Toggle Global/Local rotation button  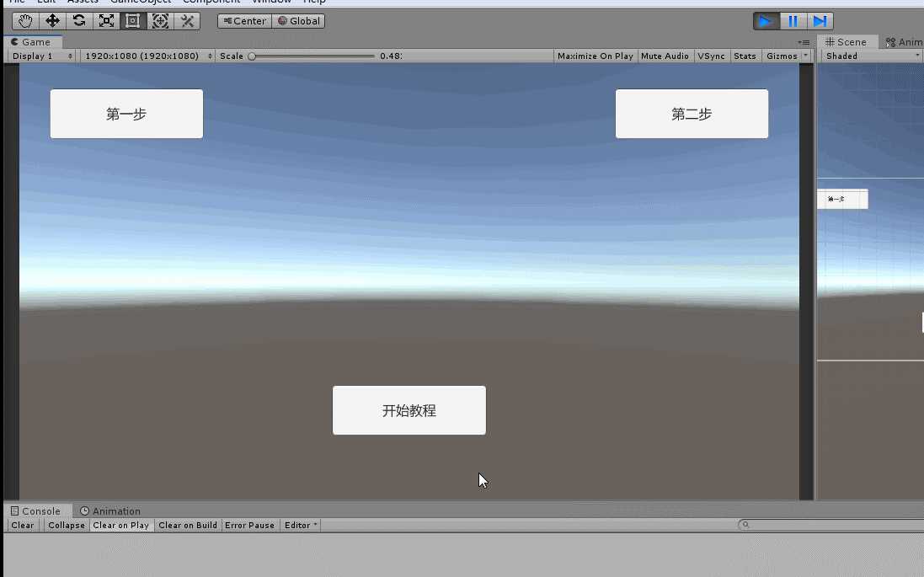tap(299, 21)
